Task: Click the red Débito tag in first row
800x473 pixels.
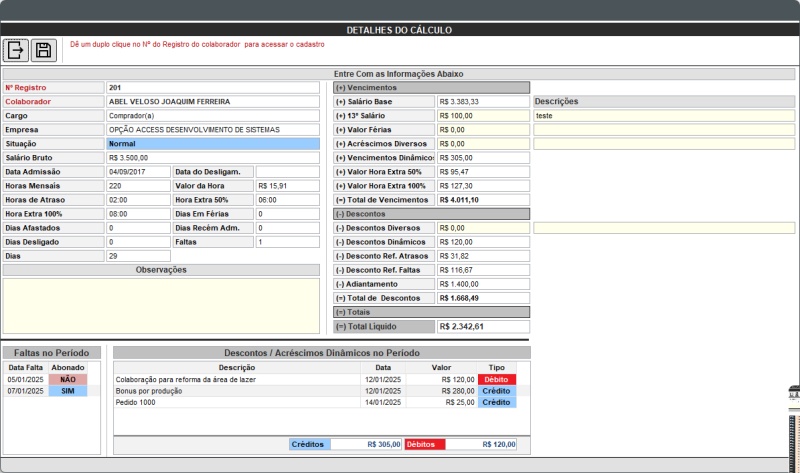Action: [496, 380]
